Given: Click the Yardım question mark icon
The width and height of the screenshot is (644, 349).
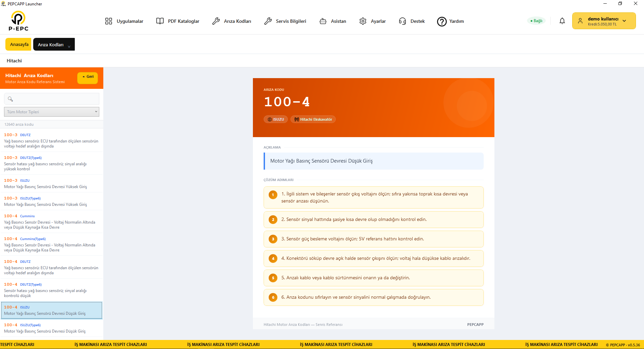Looking at the screenshot, I should pos(442,21).
